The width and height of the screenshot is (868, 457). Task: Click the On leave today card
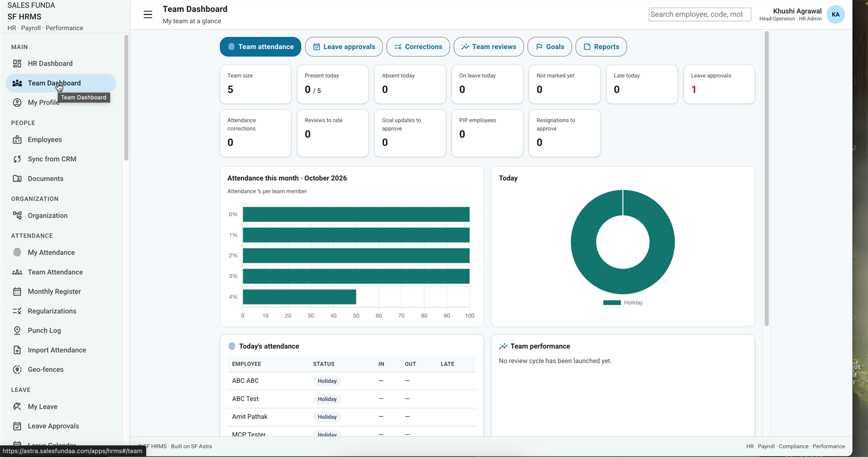click(x=487, y=84)
